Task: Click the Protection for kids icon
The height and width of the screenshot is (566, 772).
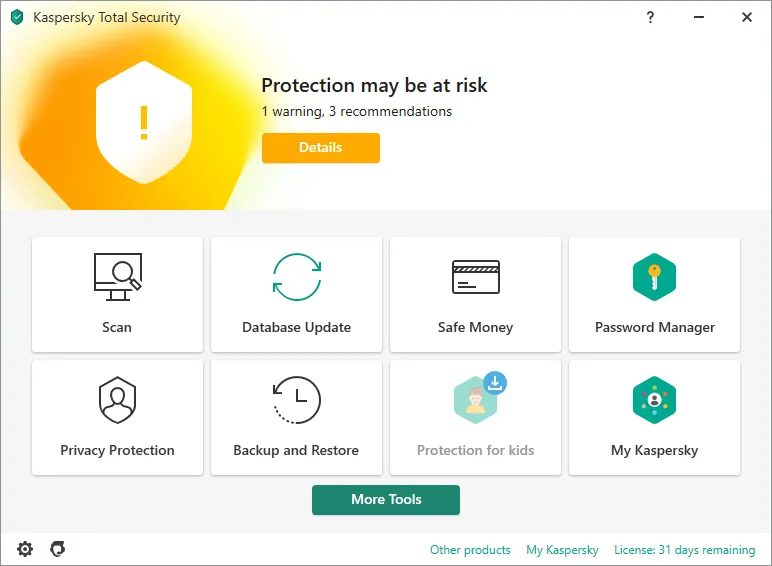Action: click(475, 400)
